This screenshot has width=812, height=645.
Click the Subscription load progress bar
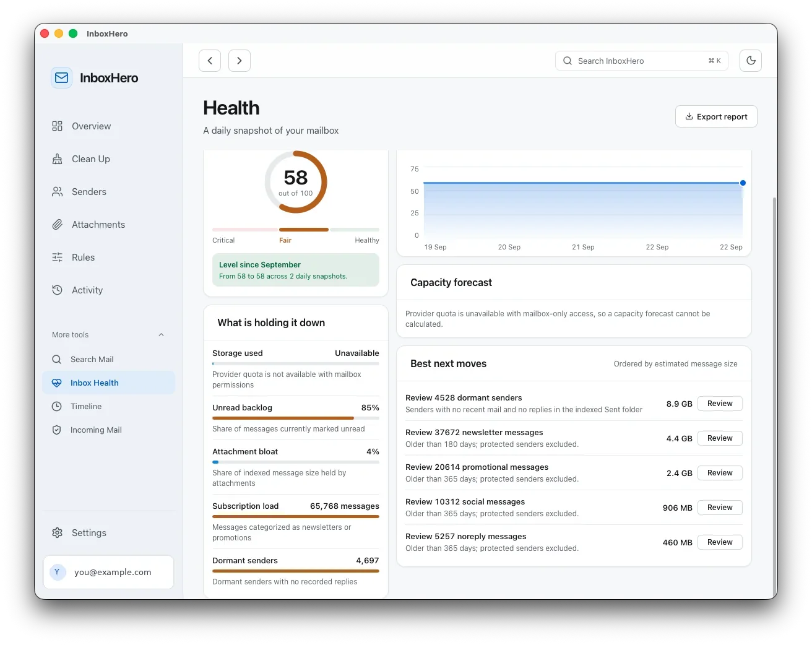tap(296, 517)
